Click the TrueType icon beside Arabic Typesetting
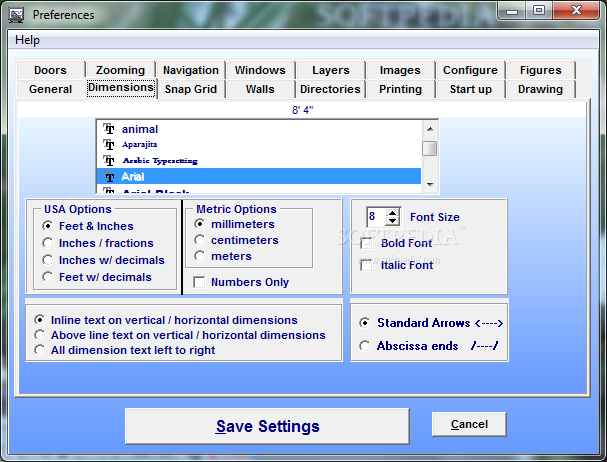Screen dimensions: 607x462 coord(109,160)
